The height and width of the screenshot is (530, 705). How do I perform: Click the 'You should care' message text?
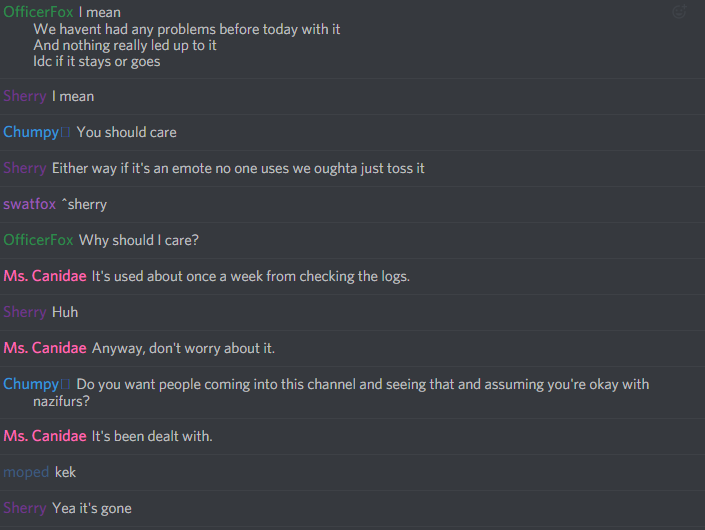click(x=126, y=132)
